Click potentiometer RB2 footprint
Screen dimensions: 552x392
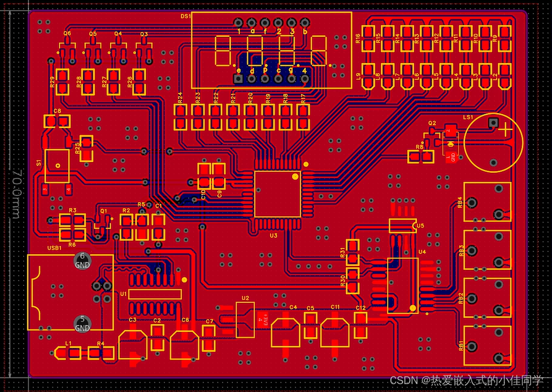click(x=488, y=298)
